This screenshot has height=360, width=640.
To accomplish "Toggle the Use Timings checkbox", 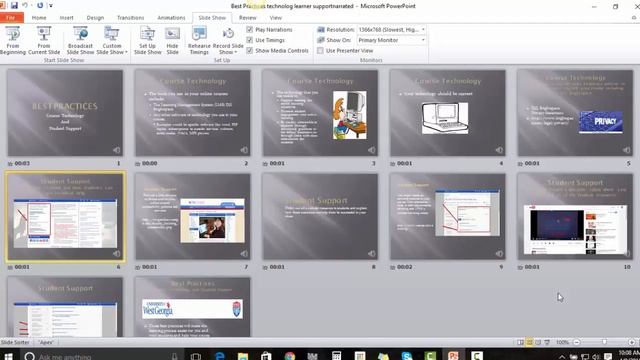I will pos(250,40).
